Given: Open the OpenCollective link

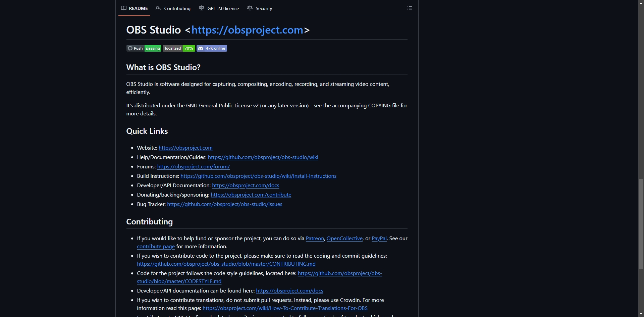Looking at the screenshot, I should [344, 239].
